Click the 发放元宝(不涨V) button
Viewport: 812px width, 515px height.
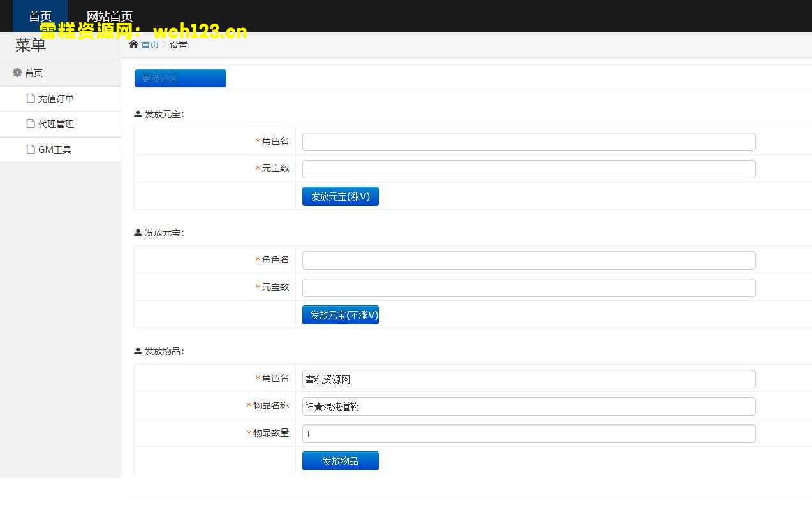point(340,314)
